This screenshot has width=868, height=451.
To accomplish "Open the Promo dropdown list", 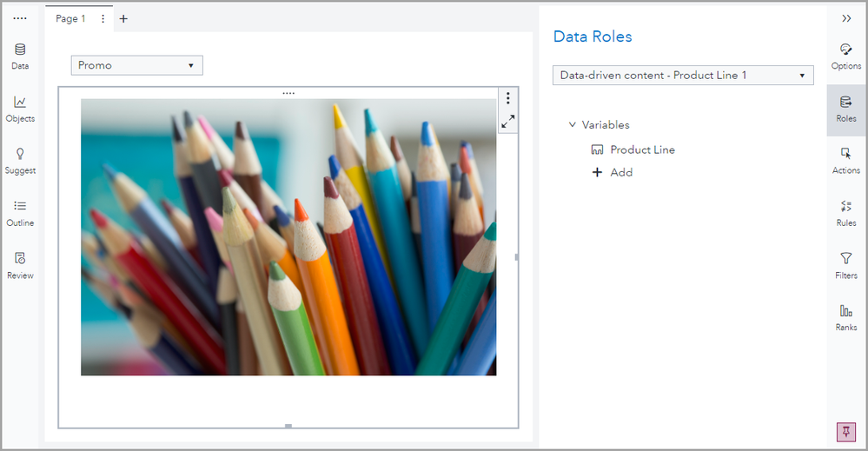I will (136, 65).
